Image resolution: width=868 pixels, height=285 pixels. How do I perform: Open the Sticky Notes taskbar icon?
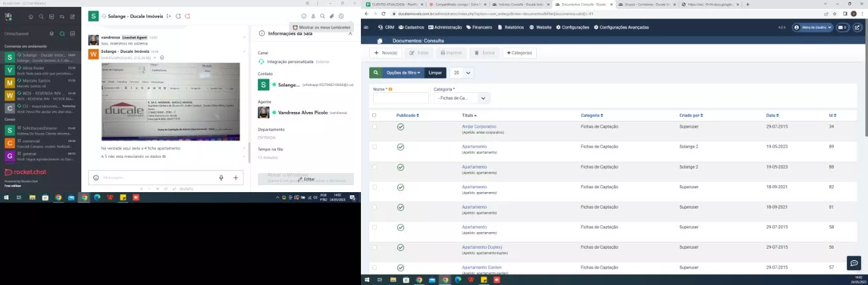(123, 197)
